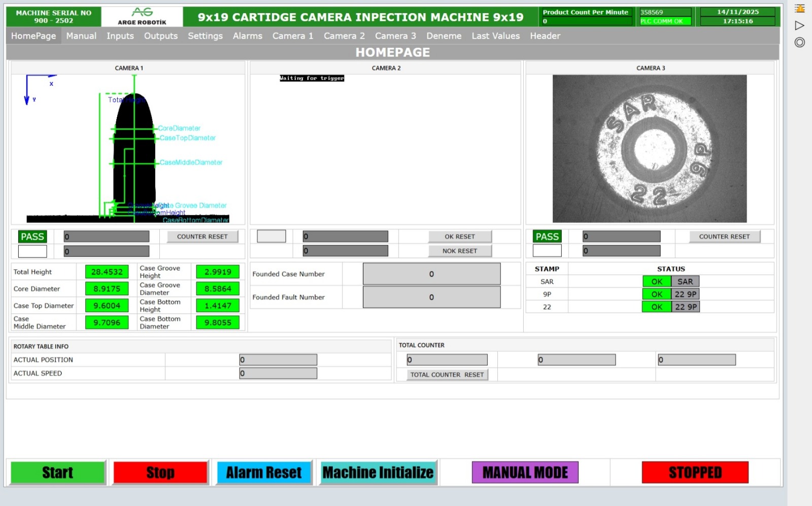Click the ARGE ROBOTIK logo
812x506 pixels.
coord(142,16)
